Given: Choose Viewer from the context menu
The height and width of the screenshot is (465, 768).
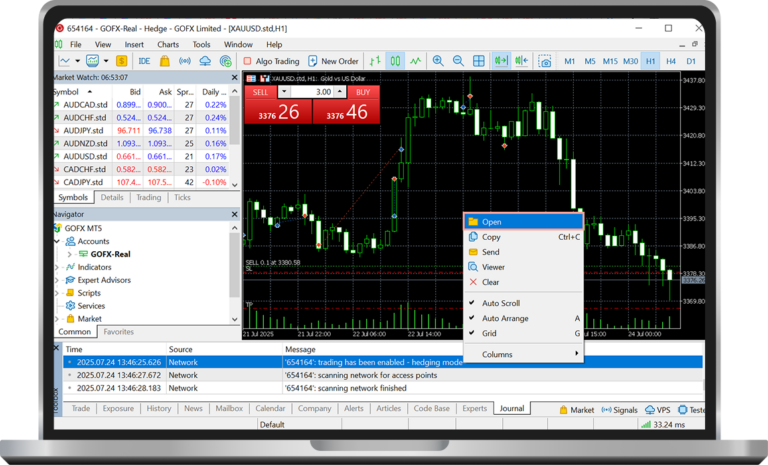Looking at the screenshot, I should tap(523, 267).
